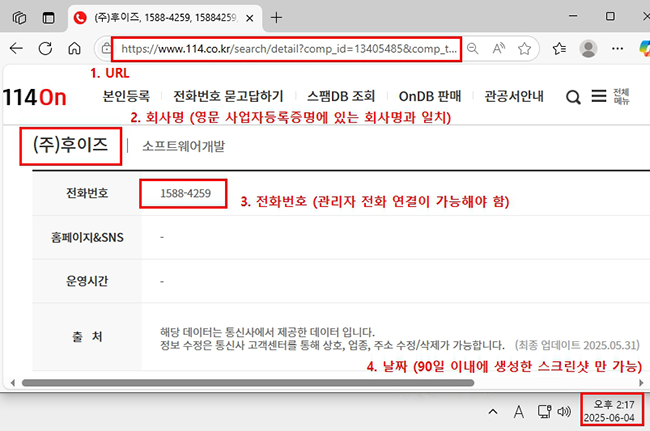Click the 홈페이지&SNS row label
Viewport: 650px width, 431px height.
87,237
